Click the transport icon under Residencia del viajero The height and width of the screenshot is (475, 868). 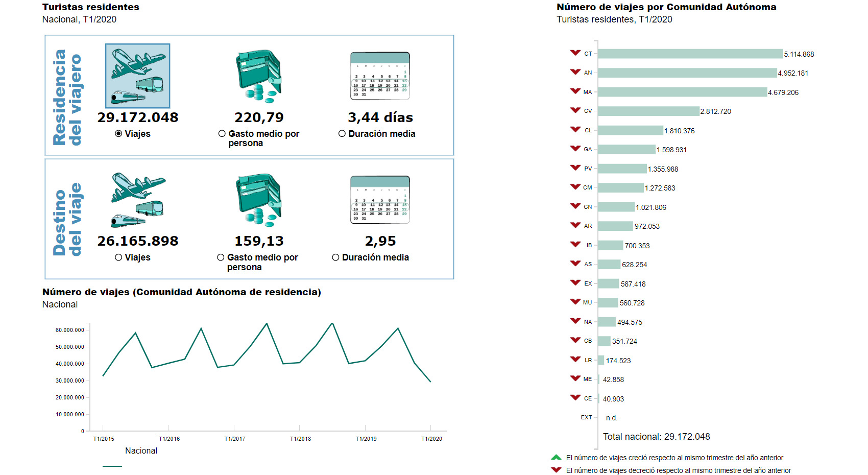[x=137, y=76]
